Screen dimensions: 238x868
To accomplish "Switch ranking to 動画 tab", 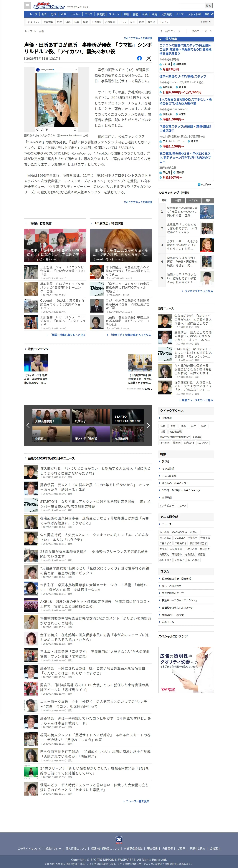I will click(208, 200).
